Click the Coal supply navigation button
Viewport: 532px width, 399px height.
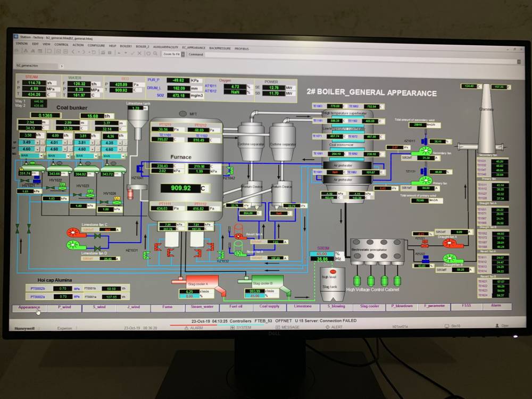(270, 307)
